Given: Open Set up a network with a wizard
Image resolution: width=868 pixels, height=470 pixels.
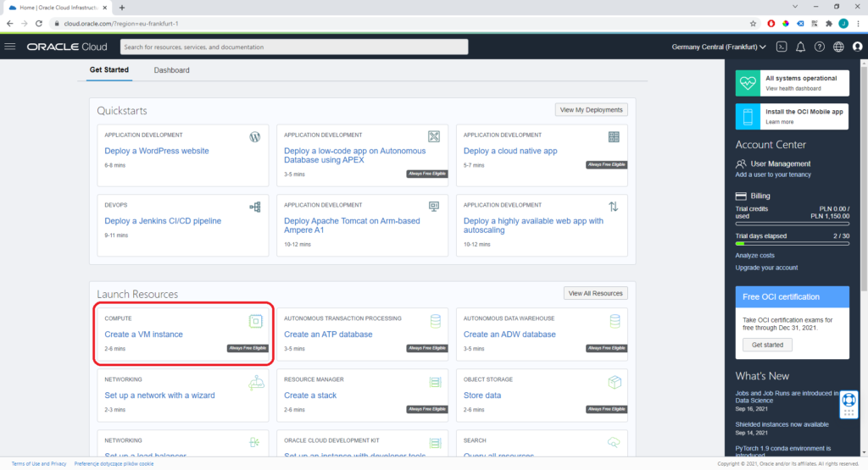Looking at the screenshot, I should tap(159, 395).
